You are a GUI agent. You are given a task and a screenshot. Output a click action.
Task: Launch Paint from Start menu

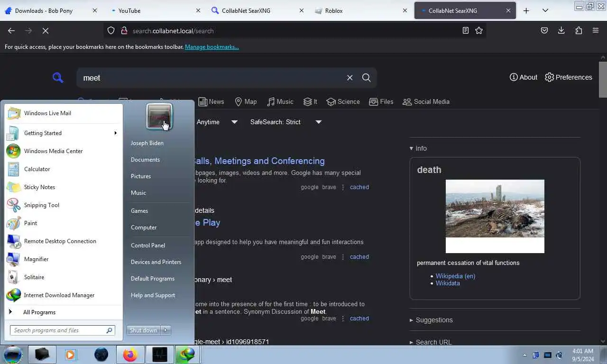coord(64,223)
